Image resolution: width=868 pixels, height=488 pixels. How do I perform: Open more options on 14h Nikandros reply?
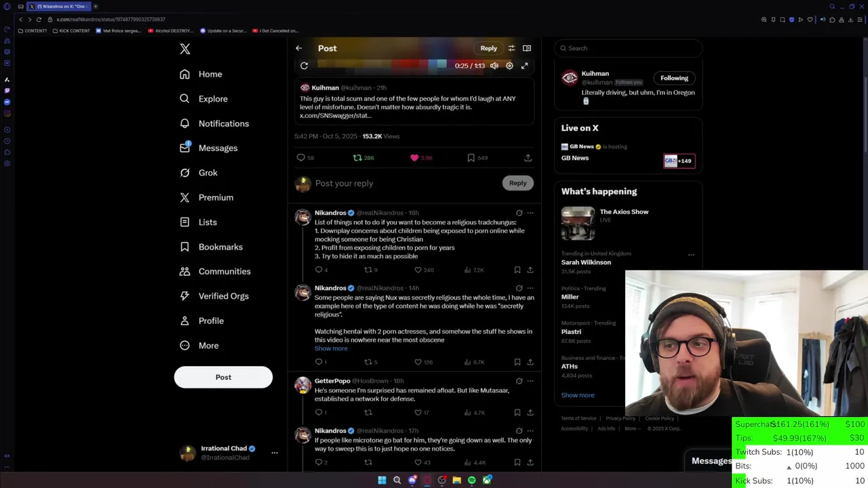(530, 288)
